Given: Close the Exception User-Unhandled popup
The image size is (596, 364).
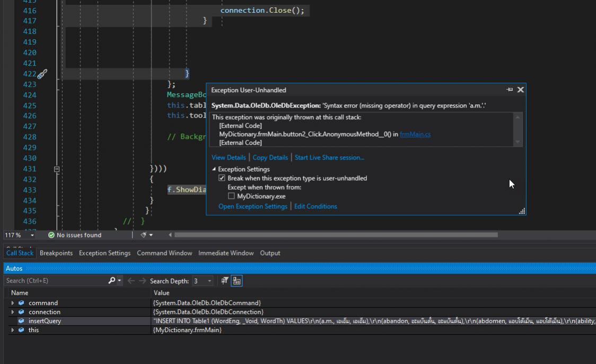Looking at the screenshot, I should click(520, 90).
